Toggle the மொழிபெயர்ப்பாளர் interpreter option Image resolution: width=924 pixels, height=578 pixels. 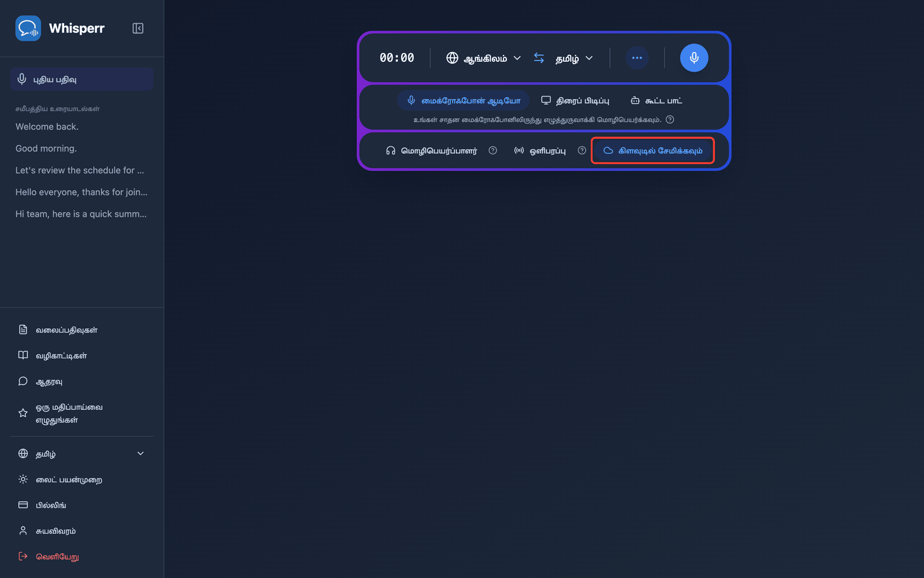click(431, 150)
